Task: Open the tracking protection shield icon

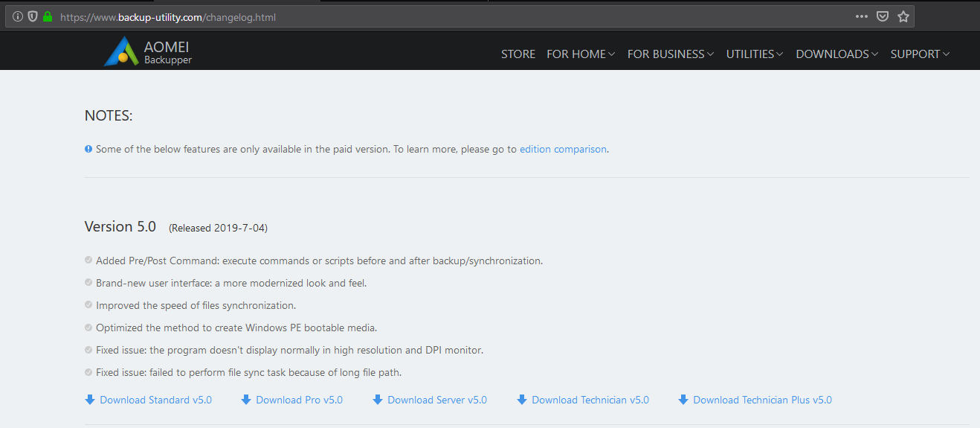Action: pos(33,16)
